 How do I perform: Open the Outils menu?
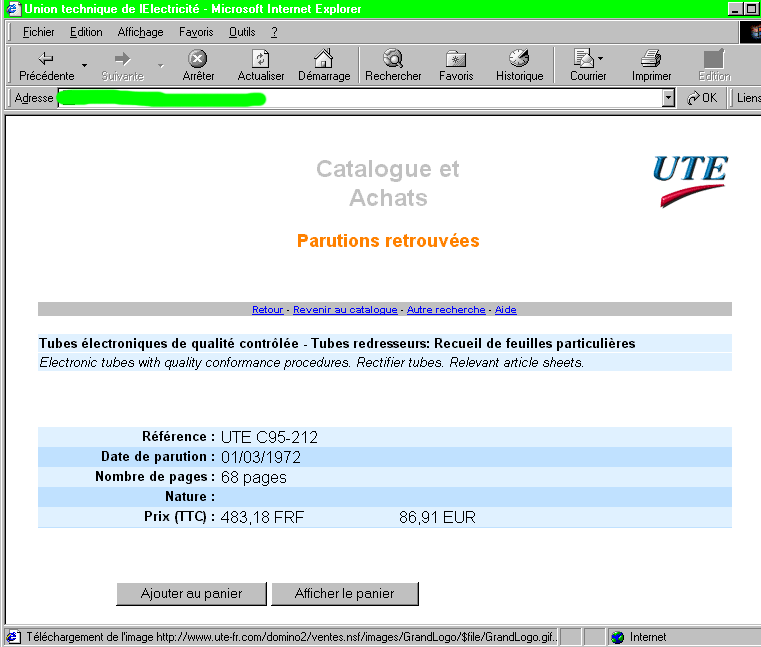242,32
